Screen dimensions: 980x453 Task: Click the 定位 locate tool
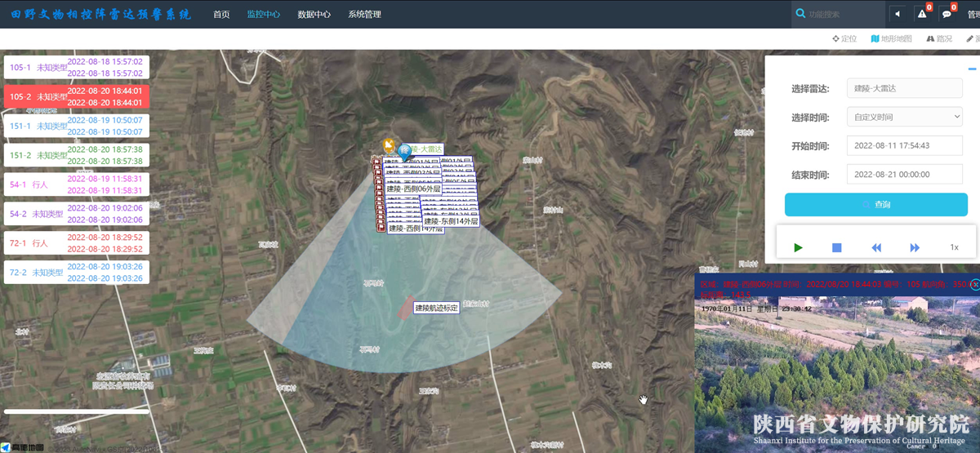[844, 38]
